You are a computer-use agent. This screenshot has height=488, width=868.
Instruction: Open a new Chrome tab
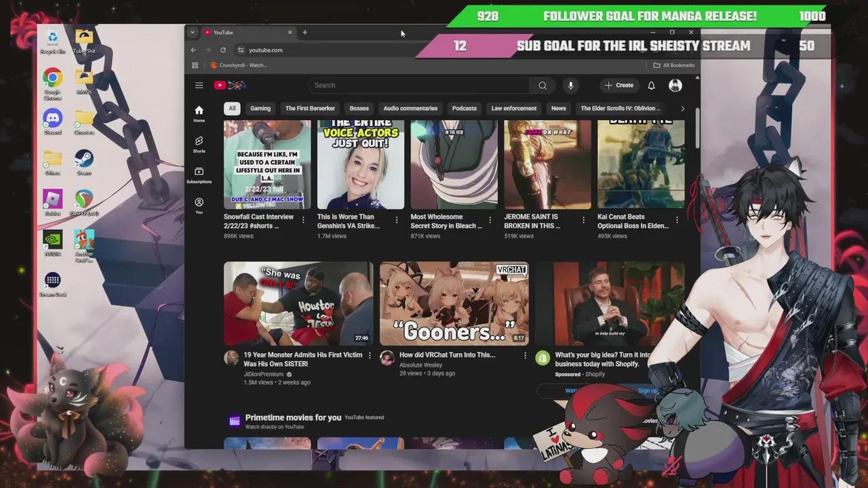point(304,33)
